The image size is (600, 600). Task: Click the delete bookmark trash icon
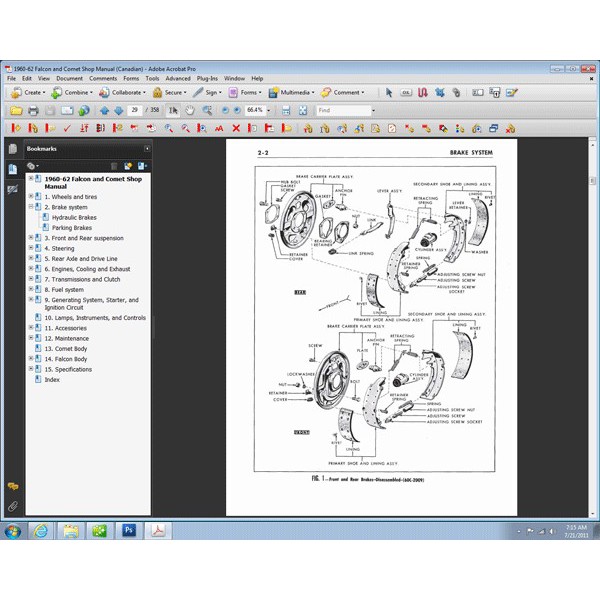click(114, 166)
